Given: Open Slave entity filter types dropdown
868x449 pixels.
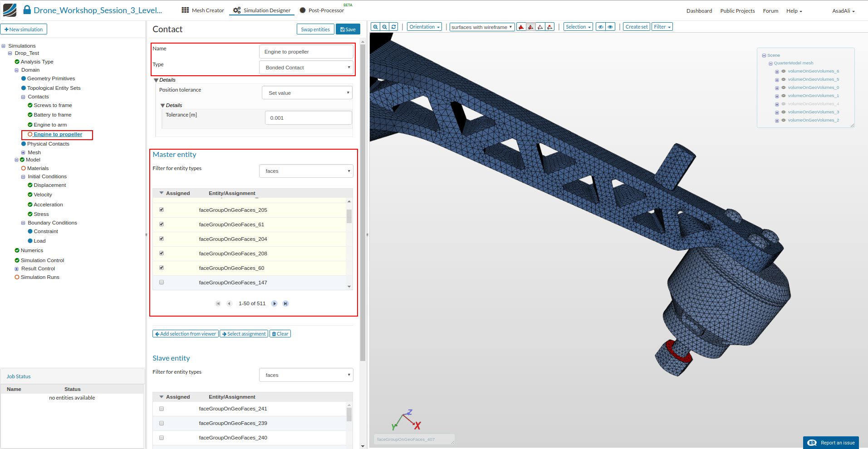Looking at the screenshot, I should click(306, 375).
